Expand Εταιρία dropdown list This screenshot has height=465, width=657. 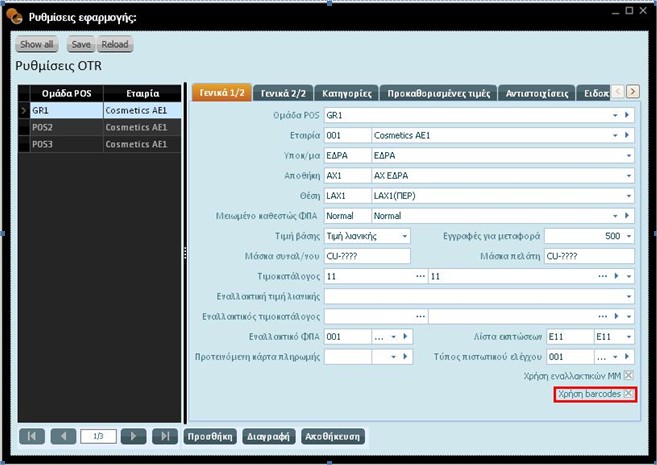coord(615,135)
